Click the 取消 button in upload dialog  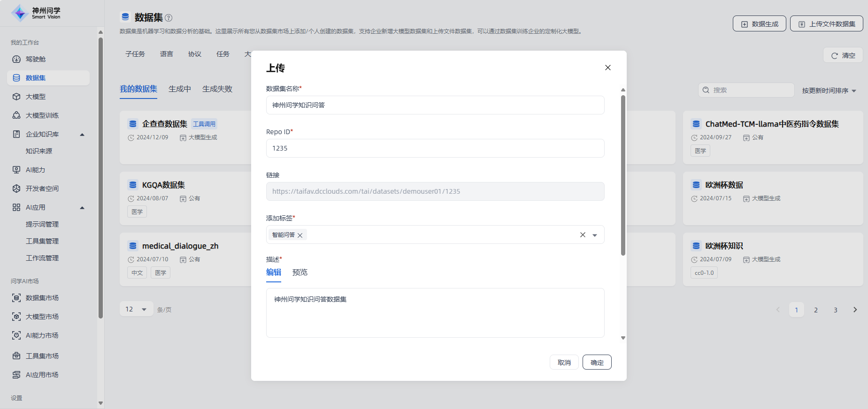(x=564, y=362)
